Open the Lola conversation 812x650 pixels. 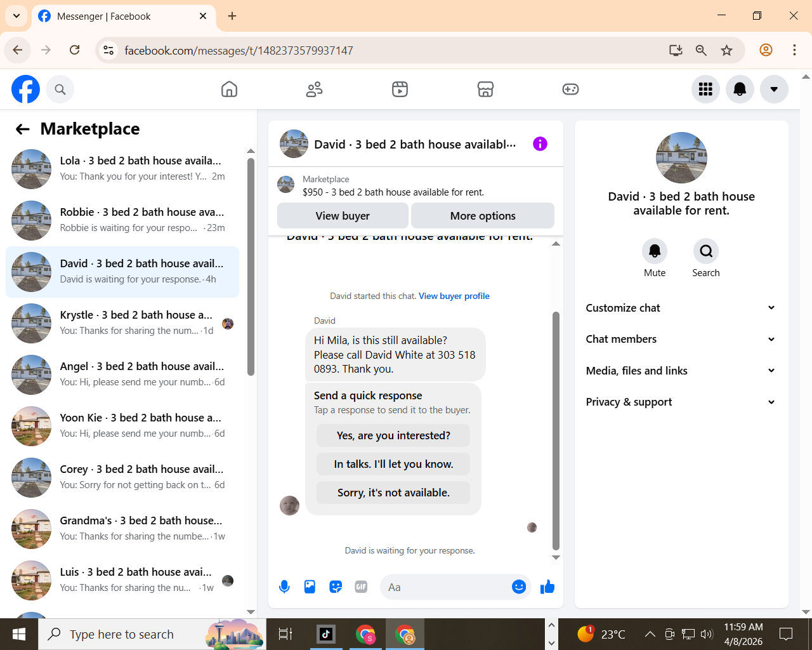[122, 169]
